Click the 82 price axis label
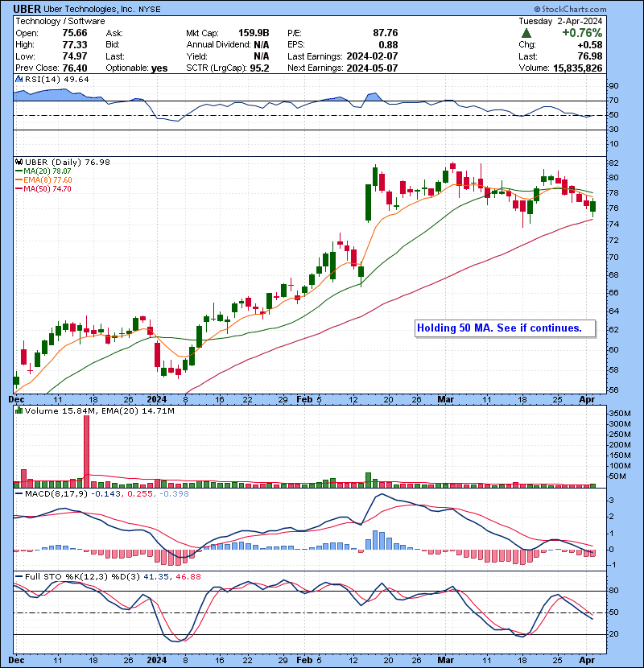Image resolution: width=644 pixels, height=668 pixels. 613,163
